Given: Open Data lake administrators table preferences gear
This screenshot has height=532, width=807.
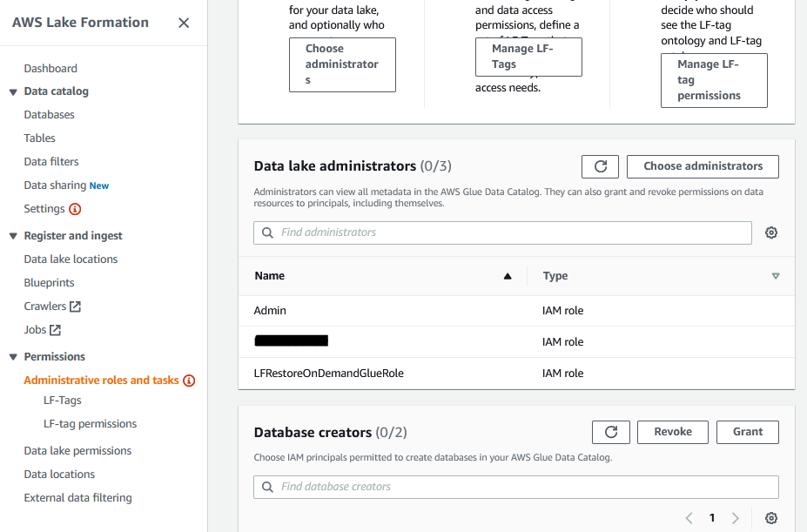Looking at the screenshot, I should [771, 232].
